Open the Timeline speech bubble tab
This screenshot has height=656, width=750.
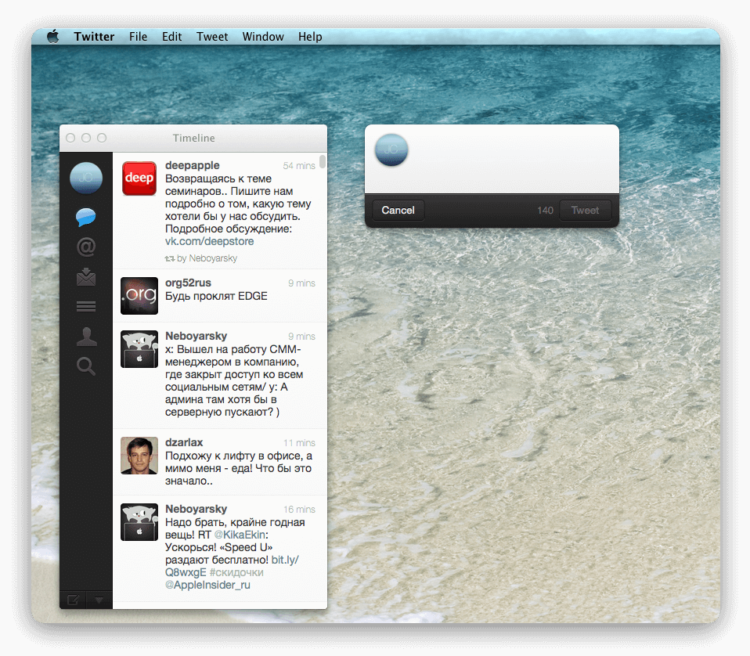[86, 217]
